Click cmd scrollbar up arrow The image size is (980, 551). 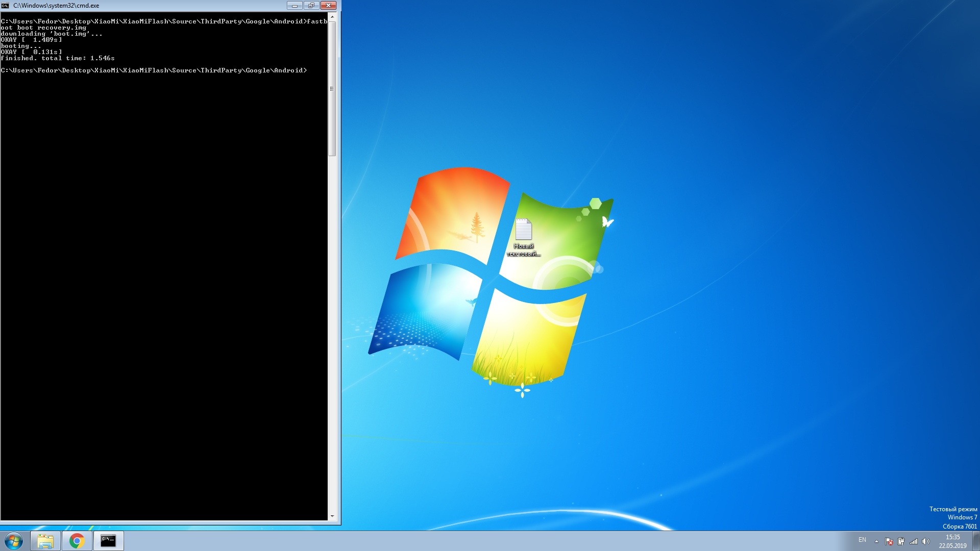coord(332,17)
